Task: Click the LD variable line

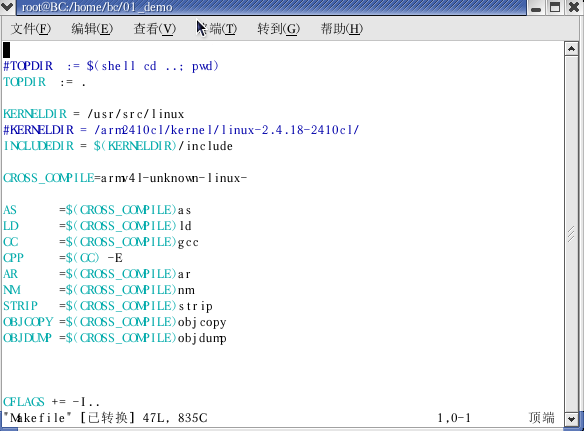Action: pos(98,226)
